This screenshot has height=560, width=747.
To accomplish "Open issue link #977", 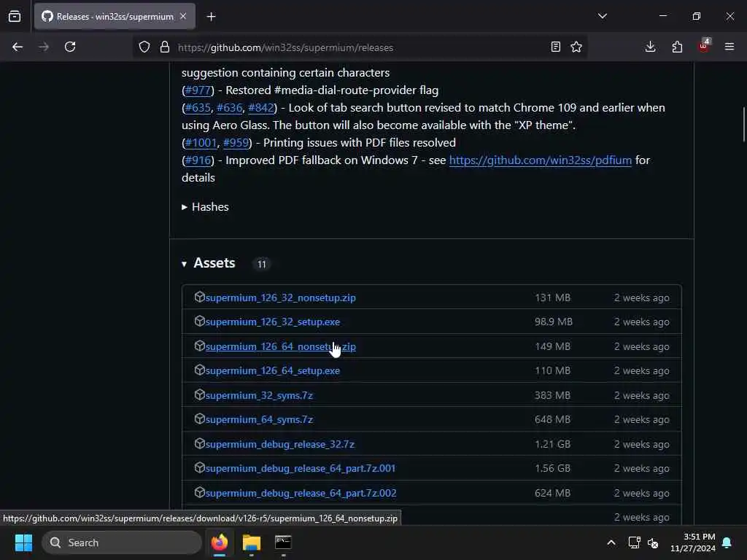I will point(198,90).
